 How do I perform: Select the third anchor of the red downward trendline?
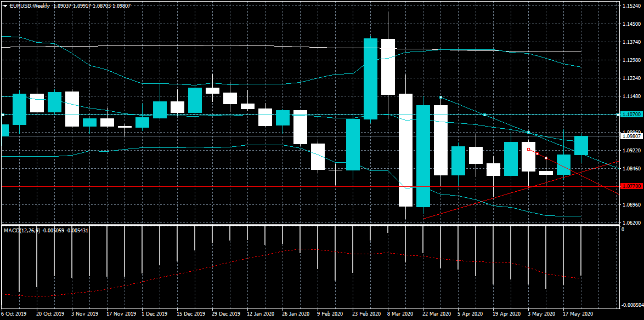[546, 158]
